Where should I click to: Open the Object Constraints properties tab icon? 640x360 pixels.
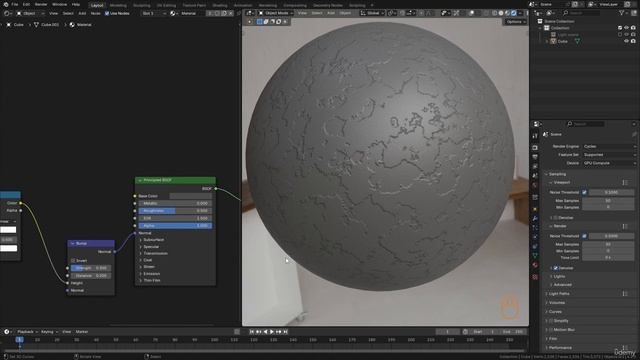click(x=535, y=247)
